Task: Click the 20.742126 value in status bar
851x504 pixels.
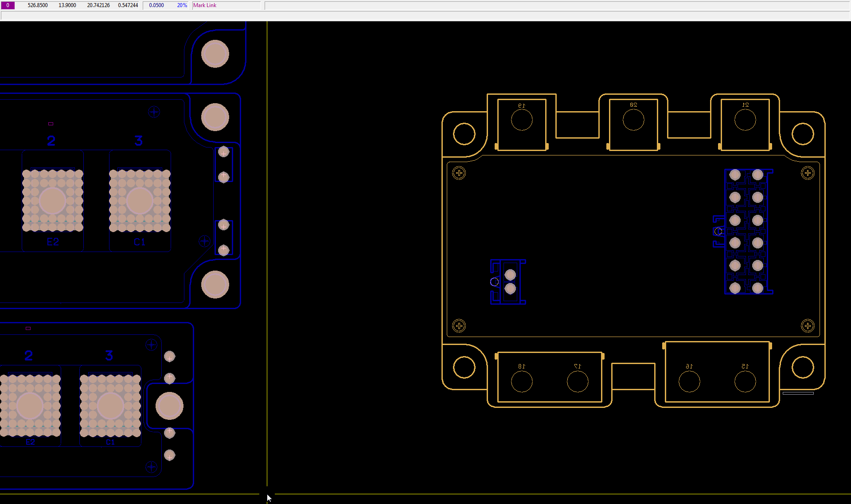Action: (98, 5)
